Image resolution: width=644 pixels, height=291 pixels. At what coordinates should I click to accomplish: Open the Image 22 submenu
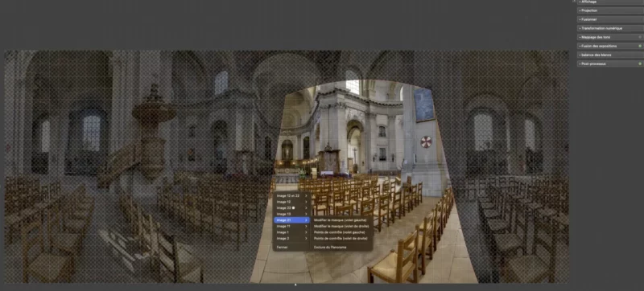pos(291,207)
